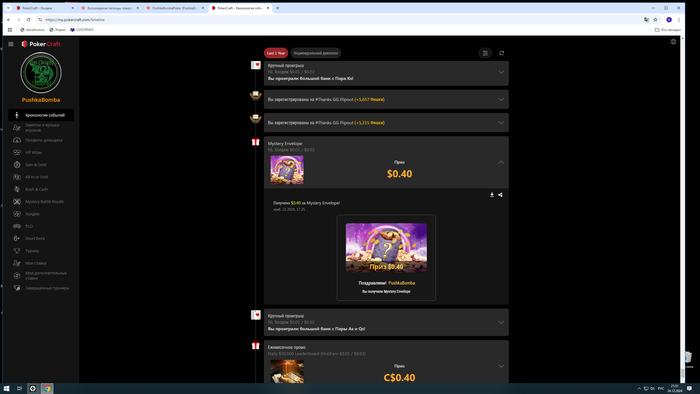Switch to PushkaBombaPoker browser tab
The image size is (700, 394).
point(175,8)
